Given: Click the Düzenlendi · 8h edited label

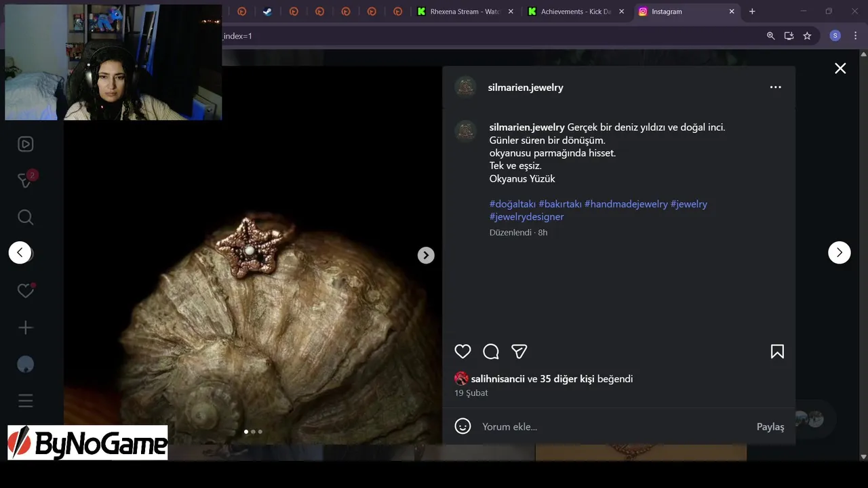Looking at the screenshot, I should pyautogui.click(x=518, y=232).
